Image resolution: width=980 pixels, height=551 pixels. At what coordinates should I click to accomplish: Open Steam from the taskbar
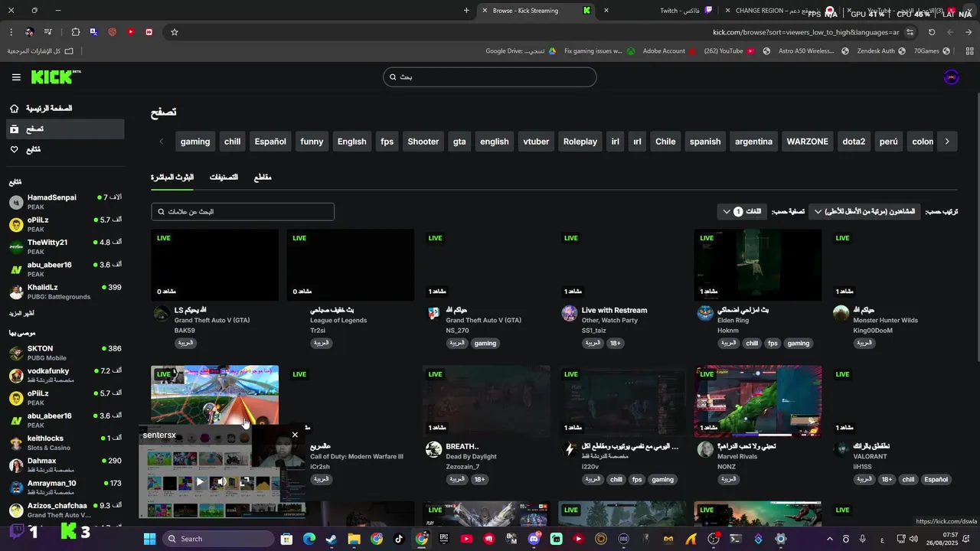click(331, 539)
